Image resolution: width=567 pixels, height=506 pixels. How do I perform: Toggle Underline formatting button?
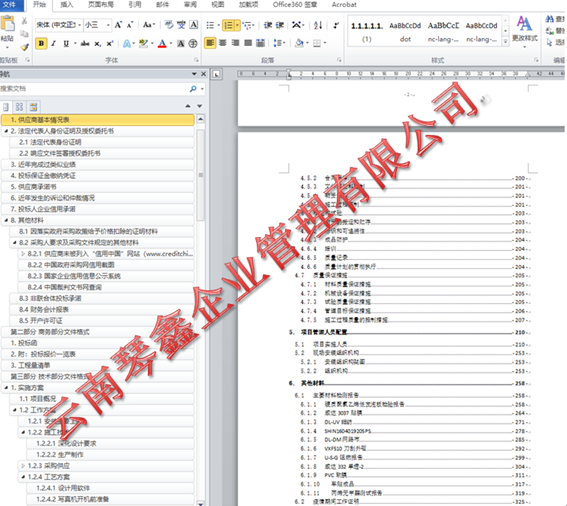(x=66, y=43)
